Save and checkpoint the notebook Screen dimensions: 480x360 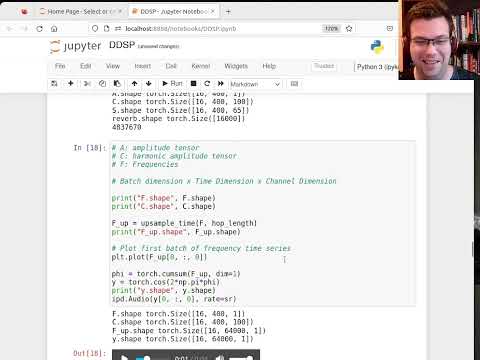click(x=54, y=84)
